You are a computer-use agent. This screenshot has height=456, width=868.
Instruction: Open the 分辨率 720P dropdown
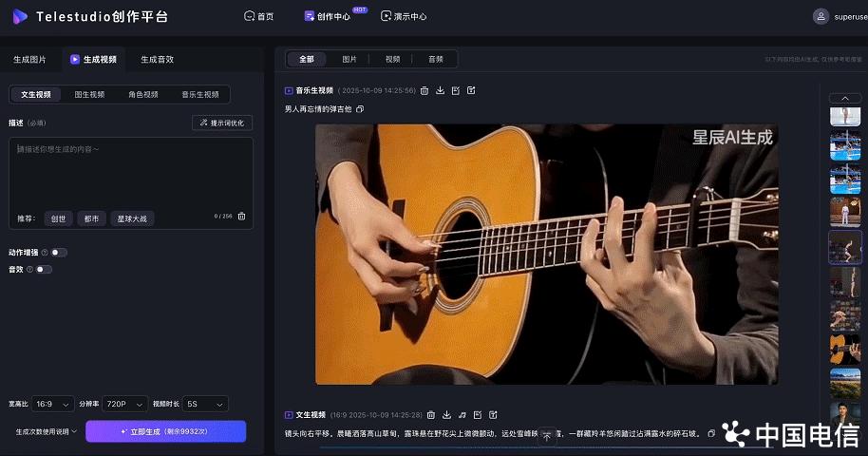[x=125, y=404]
